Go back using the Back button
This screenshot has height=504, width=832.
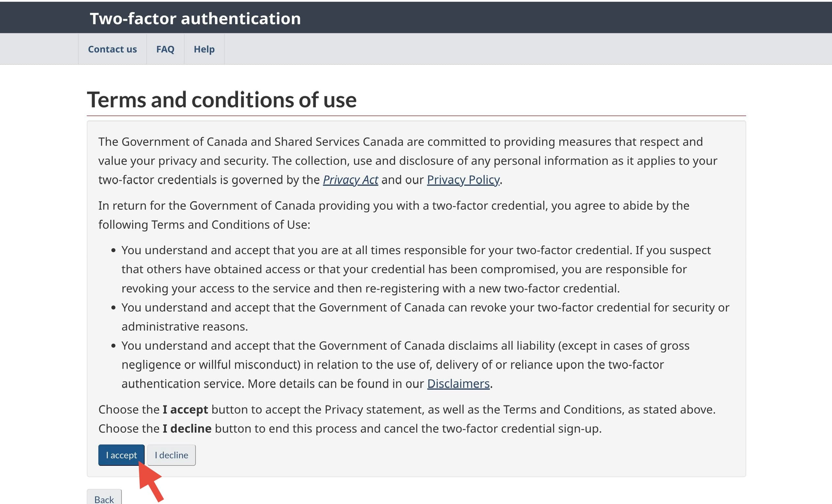coord(104,499)
